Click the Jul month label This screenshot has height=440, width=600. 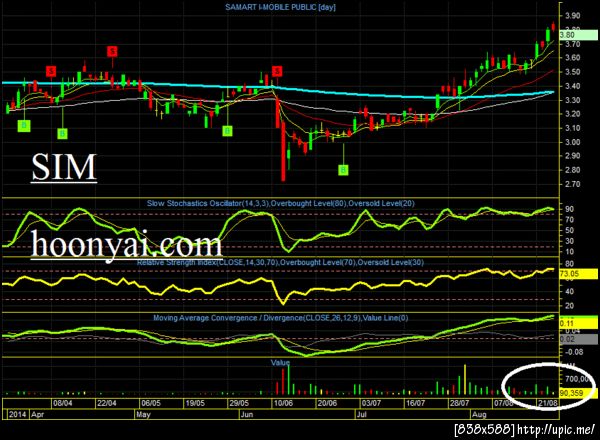[x=362, y=414]
